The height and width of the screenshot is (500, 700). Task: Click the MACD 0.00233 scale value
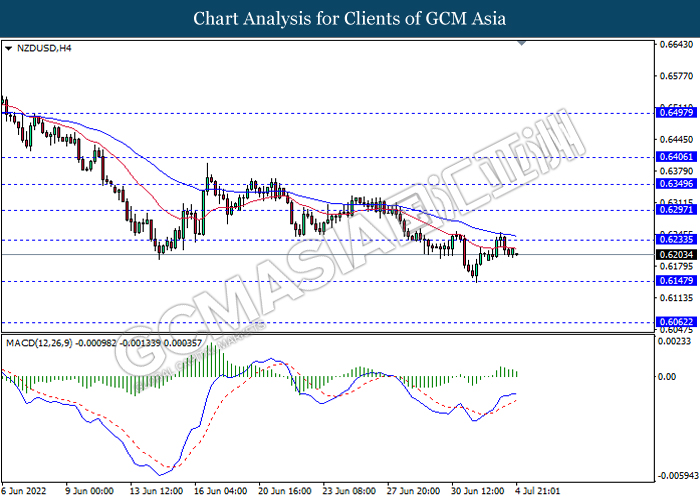[x=675, y=341]
